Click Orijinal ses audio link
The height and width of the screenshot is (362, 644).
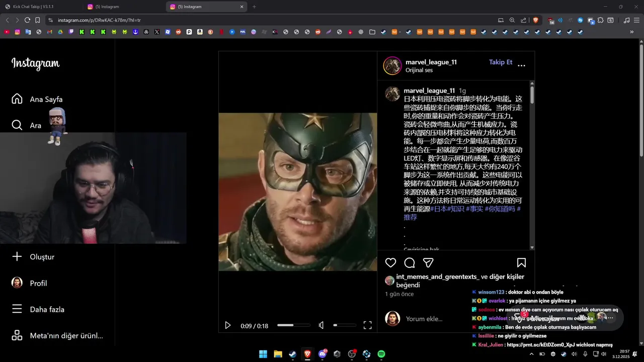click(419, 70)
